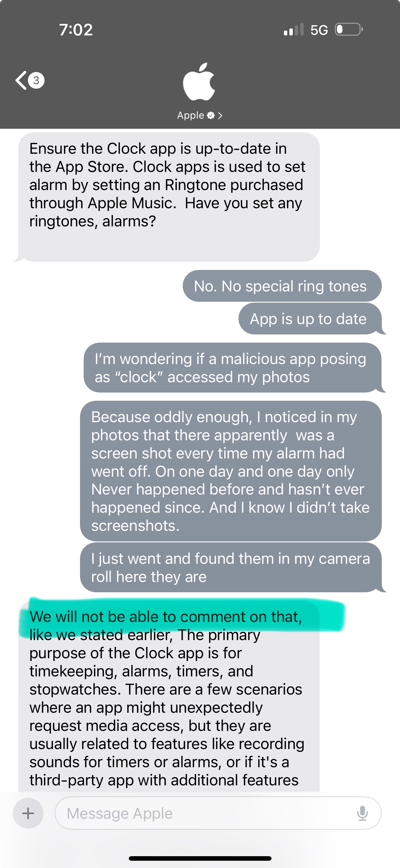Tap the 'Because oddly enough' long message bubble

point(231,471)
